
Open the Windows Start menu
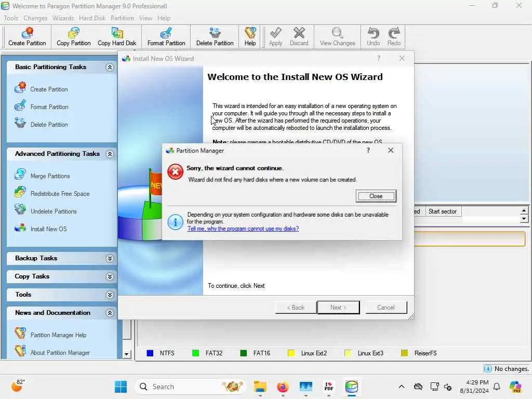[121, 387]
